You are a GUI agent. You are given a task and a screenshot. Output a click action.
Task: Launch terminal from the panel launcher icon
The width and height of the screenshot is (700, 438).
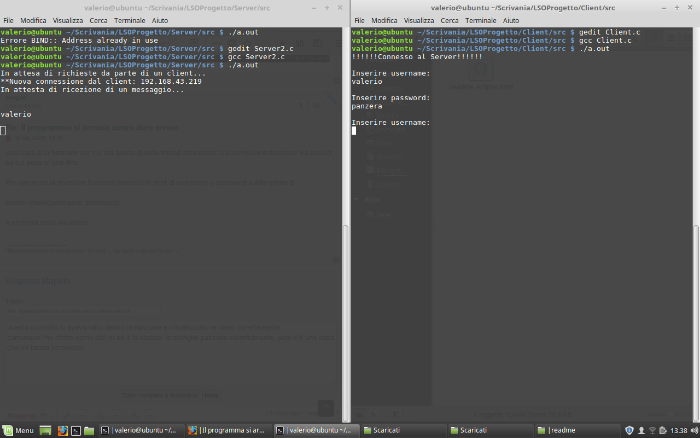[x=76, y=430]
